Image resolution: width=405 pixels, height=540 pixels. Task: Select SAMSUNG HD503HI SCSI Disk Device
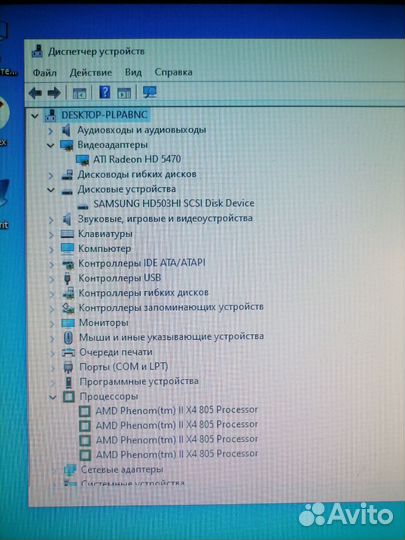(x=174, y=204)
